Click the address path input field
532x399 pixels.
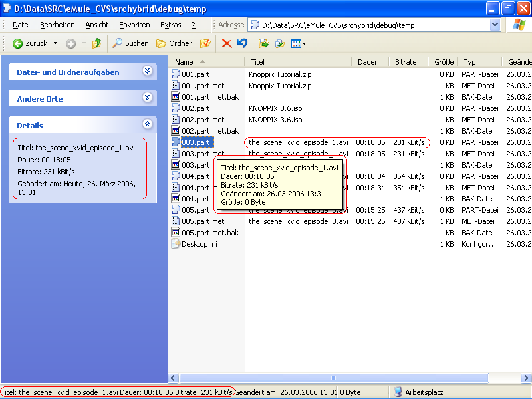coord(372,25)
